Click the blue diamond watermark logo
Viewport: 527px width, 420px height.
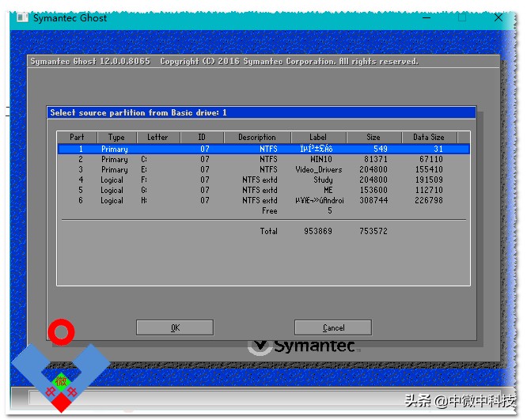[x=60, y=377]
